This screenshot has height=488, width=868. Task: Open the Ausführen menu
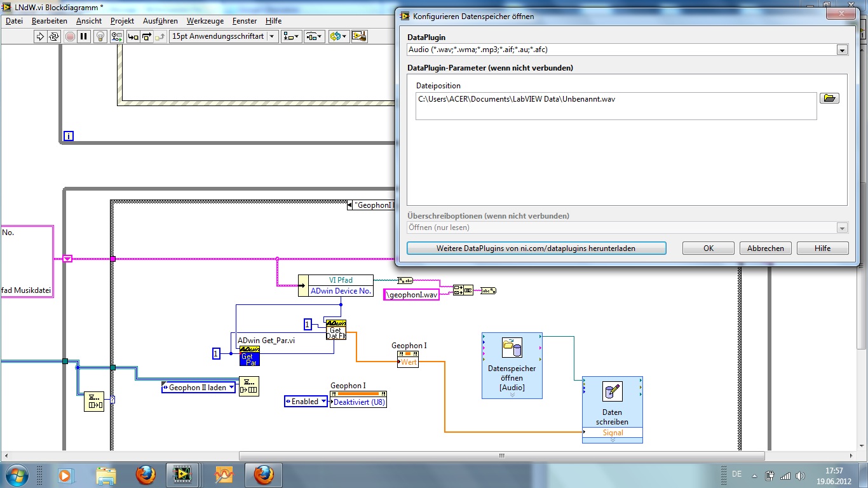160,21
